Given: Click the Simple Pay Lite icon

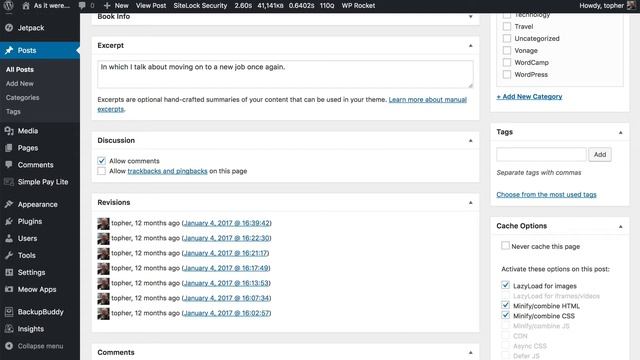Looking at the screenshot, I should (9, 182).
